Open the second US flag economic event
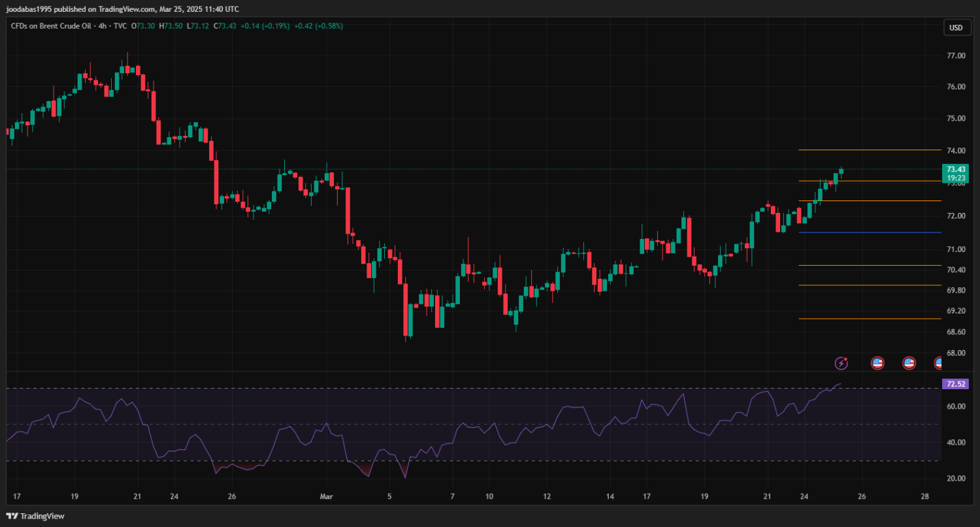The width and height of the screenshot is (980, 527). point(909,363)
